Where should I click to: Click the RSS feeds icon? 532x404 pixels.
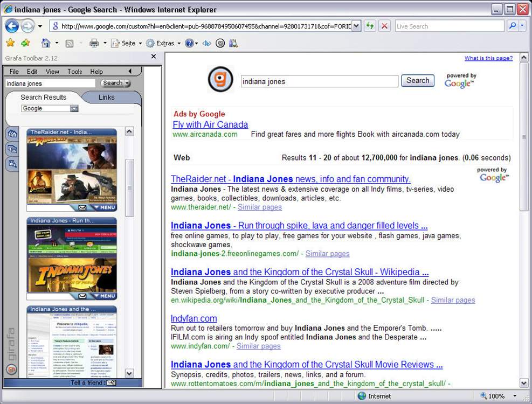[x=69, y=43]
